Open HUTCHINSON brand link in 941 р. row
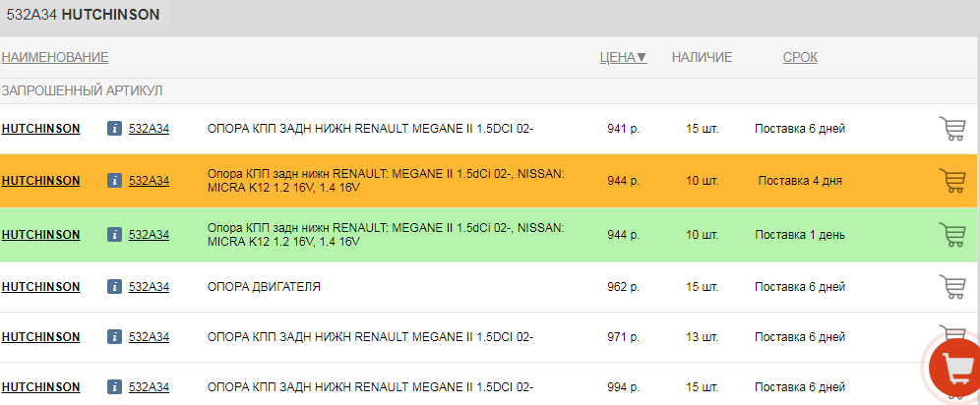This screenshot has width=980, height=405. pyautogui.click(x=40, y=129)
